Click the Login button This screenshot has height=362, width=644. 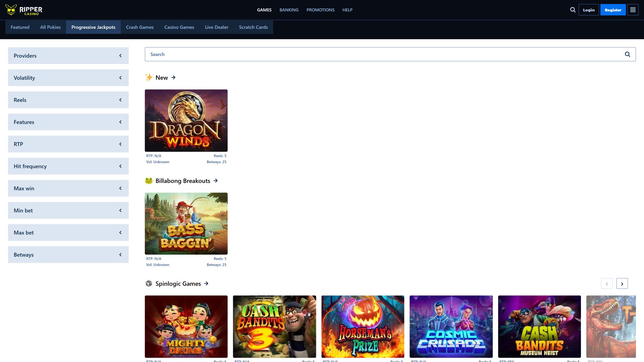pyautogui.click(x=589, y=10)
